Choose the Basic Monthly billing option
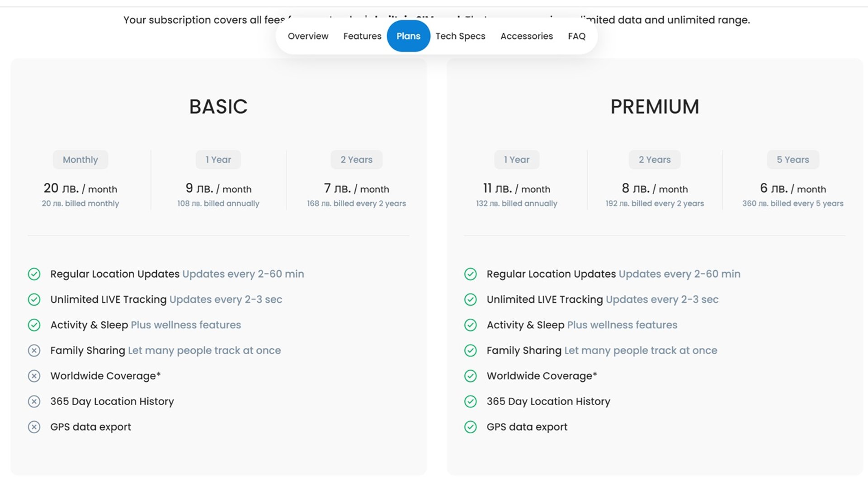 point(80,159)
